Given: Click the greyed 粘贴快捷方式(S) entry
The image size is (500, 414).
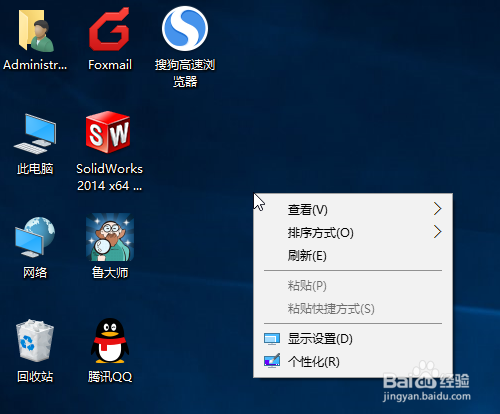Looking at the screenshot, I should (x=353, y=309).
